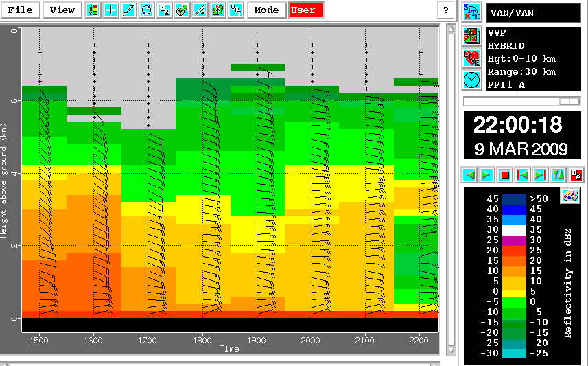The height and width of the screenshot is (366, 588).
Task: Toggle the red User mode button
Action: point(303,10)
